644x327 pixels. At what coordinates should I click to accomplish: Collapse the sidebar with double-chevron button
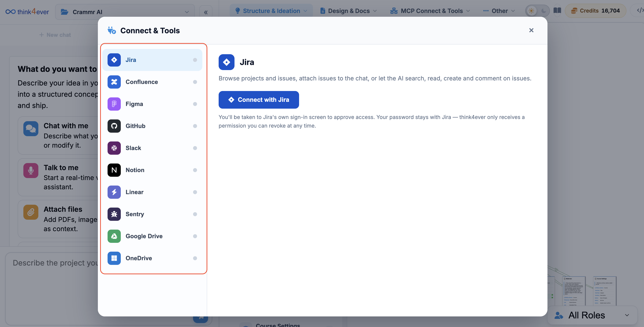pyautogui.click(x=206, y=12)
